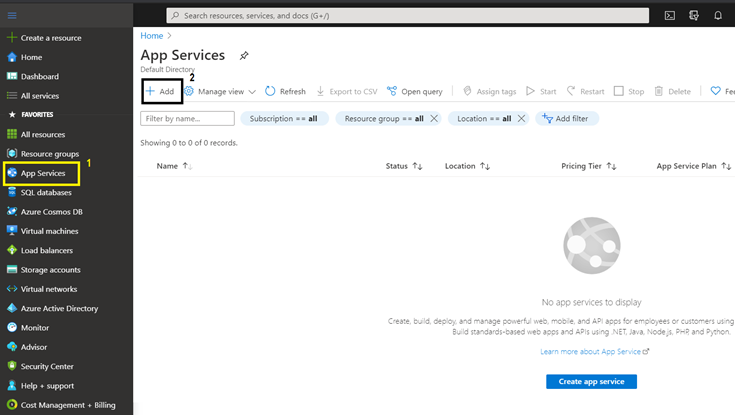The image size is (735, 415).
Task: Click Create app service button
Action: click(x=591, y=382)
